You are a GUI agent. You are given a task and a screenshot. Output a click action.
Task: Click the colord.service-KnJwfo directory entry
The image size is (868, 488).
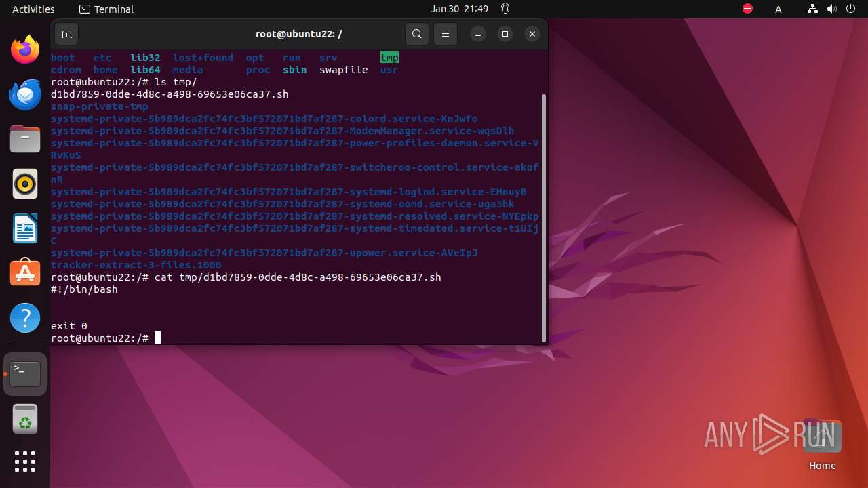click(x=264, y=119)
